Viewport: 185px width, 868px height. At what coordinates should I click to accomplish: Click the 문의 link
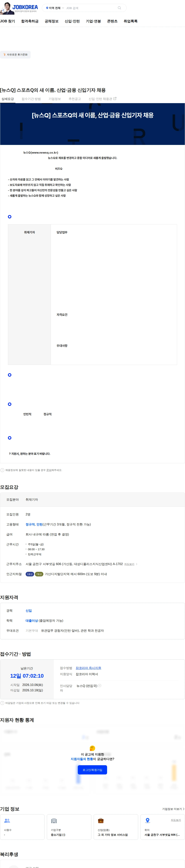tap(49, 470)
